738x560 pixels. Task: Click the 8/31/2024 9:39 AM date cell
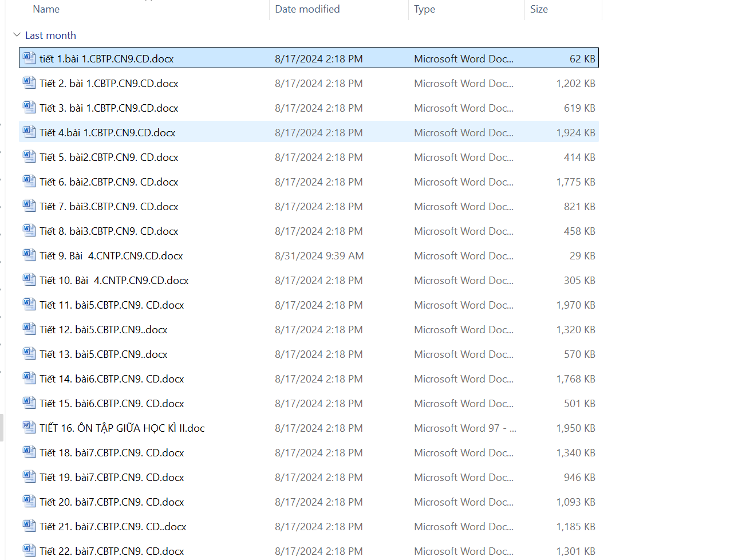319,256
